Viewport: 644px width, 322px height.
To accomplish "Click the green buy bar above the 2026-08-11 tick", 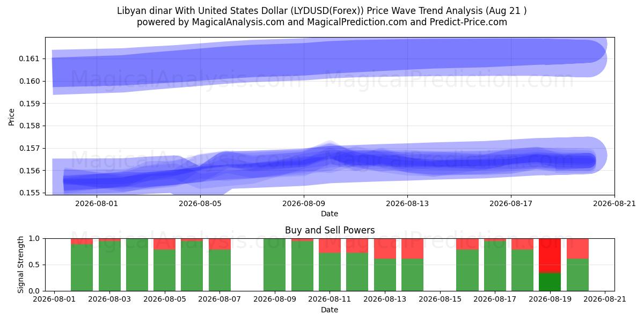I will (x=330, y=272).
